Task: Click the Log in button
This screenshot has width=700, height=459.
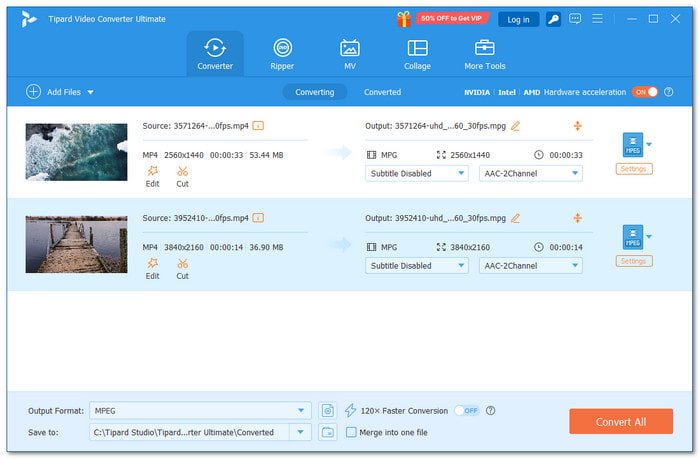Action: point(518,19)
